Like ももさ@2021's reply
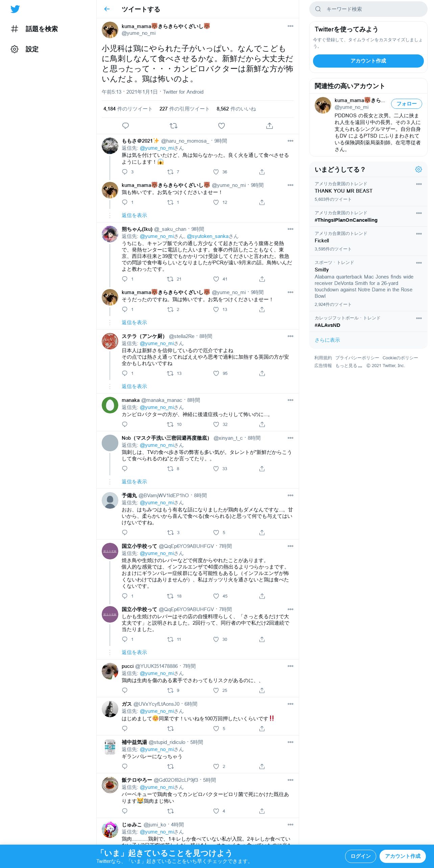The image size is (434, 868). click(x=216, y=172)
